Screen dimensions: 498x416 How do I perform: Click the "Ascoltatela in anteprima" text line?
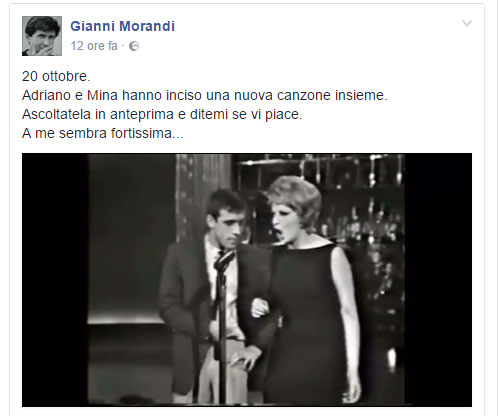pyautogui.click(x=162, y=114)
